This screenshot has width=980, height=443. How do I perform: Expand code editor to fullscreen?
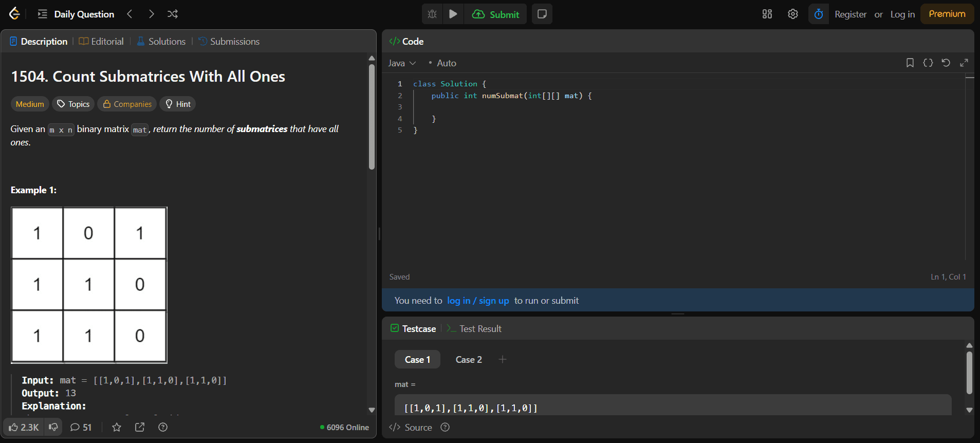click(964, 63)
